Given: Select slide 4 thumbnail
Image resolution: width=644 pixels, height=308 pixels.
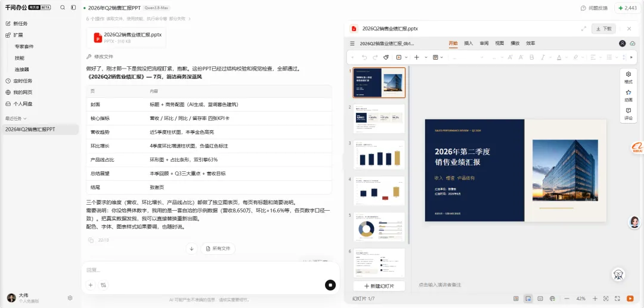Looking at the screenshot, I should (x=379, y=191).
